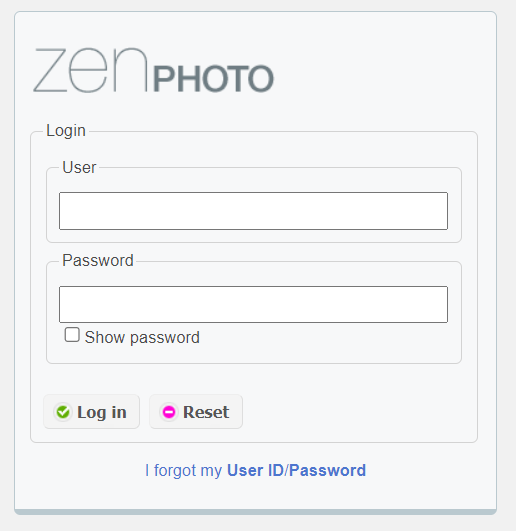This screenshot has height=531, width=516.
Task: Enable the Show password checkbox
Action: tap(72, 335)
